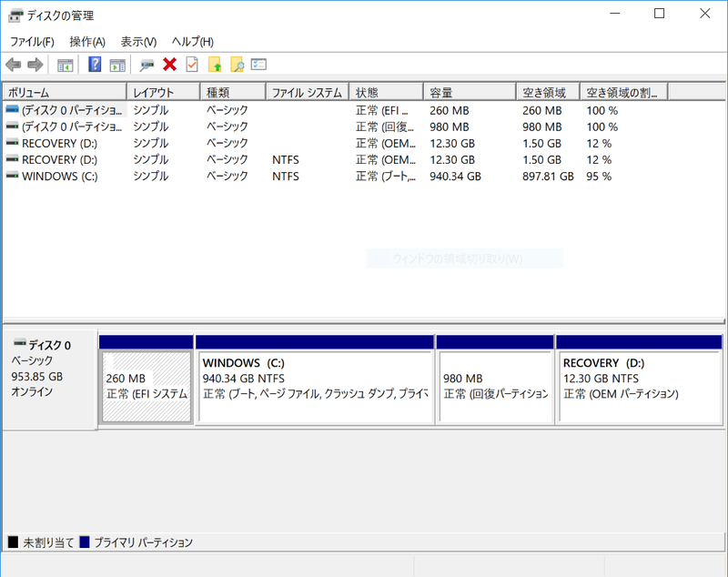Click ベーシック type cell in WINDOWS (C:) row
728x577 pixels.
point(227,177)
